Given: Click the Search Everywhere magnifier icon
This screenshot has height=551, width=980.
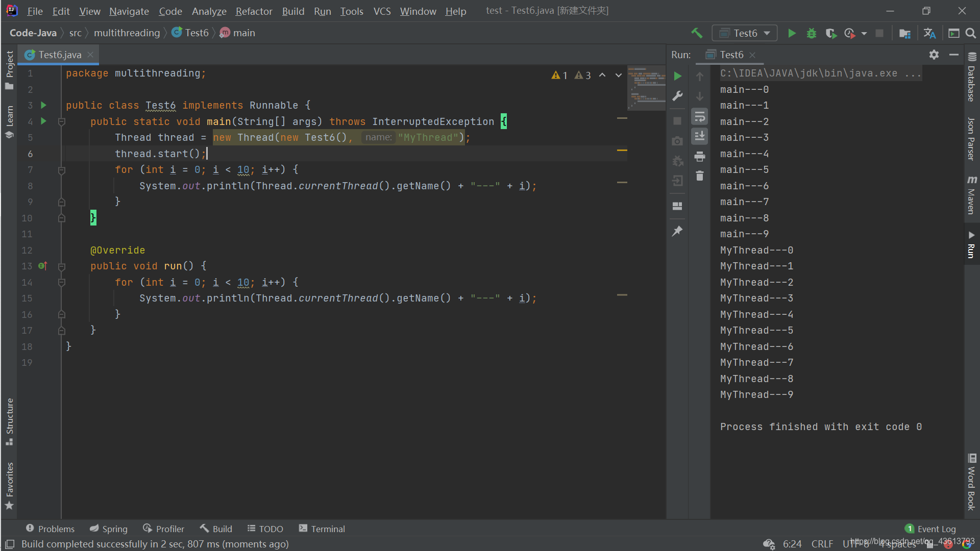Looking at the screenshot, I should (971, 33).
